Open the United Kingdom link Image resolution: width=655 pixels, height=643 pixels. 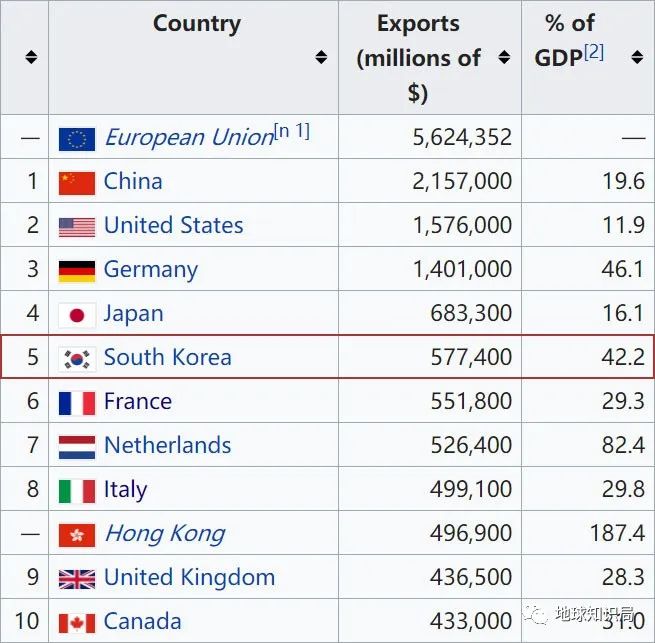(189, 577)
